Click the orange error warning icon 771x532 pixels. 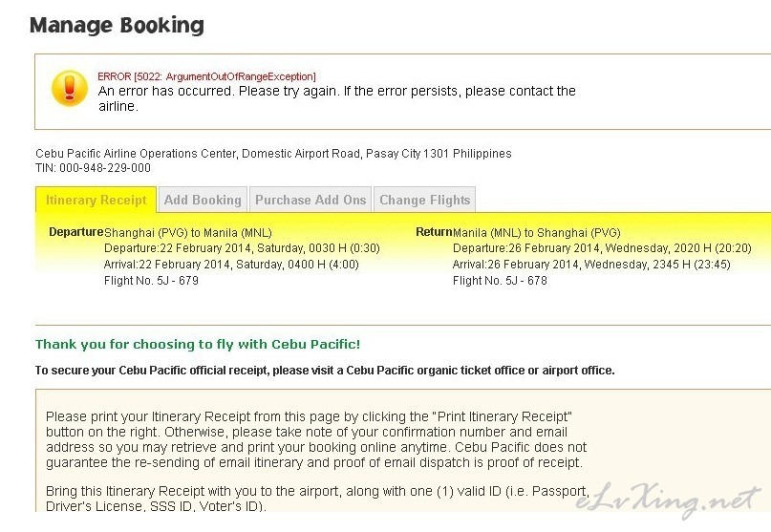[70, 89]
